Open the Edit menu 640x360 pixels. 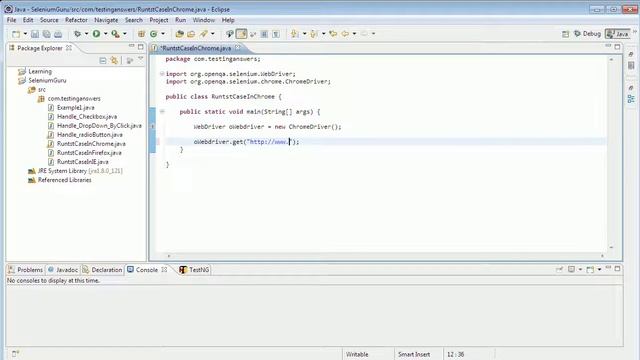tap(28, 20)
